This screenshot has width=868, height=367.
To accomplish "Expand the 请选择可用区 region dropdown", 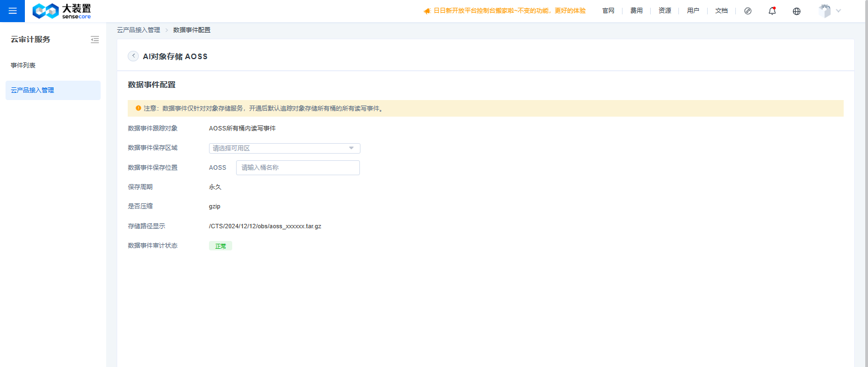I will point(284,148).
